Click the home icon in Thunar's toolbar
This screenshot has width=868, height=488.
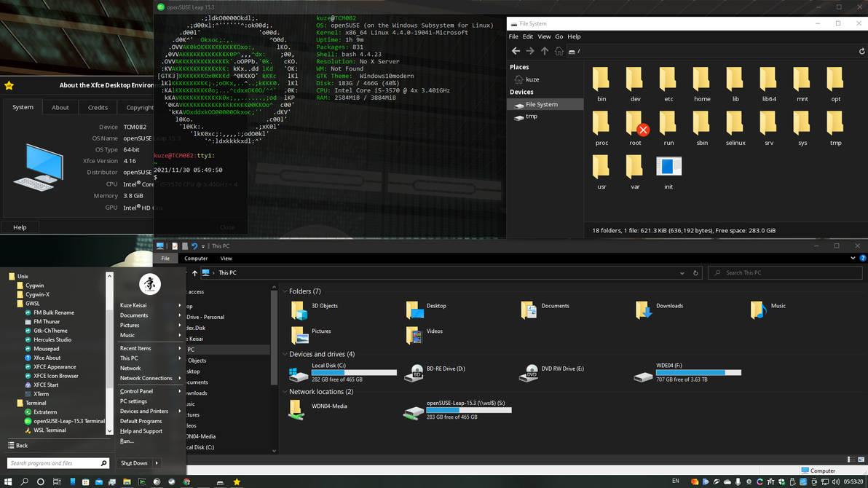point(558,51)
